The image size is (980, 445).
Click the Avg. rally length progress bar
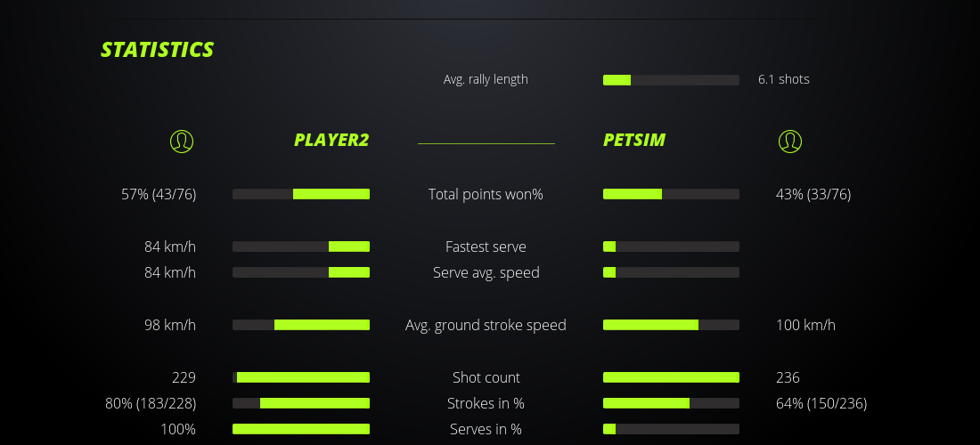671,80
